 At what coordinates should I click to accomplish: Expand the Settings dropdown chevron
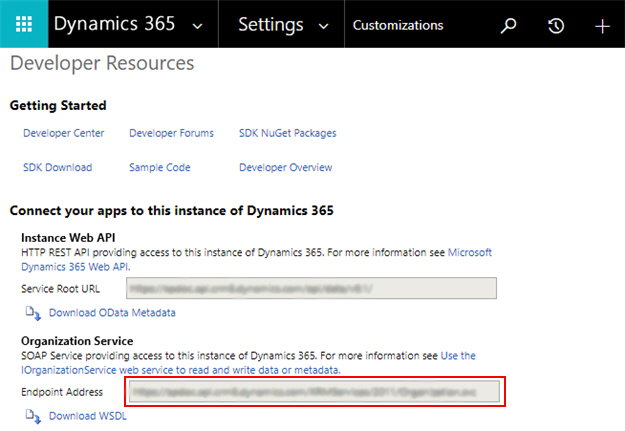point(324,27)
